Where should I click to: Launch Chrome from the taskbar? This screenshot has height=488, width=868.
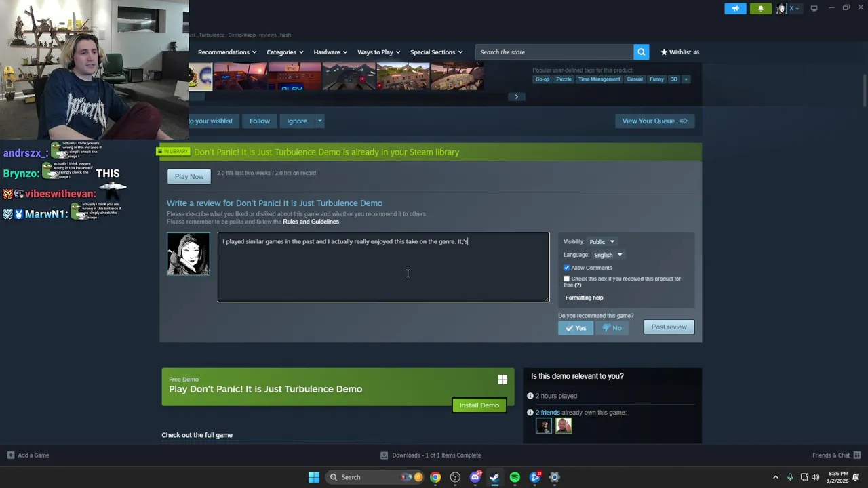[435, 477]
